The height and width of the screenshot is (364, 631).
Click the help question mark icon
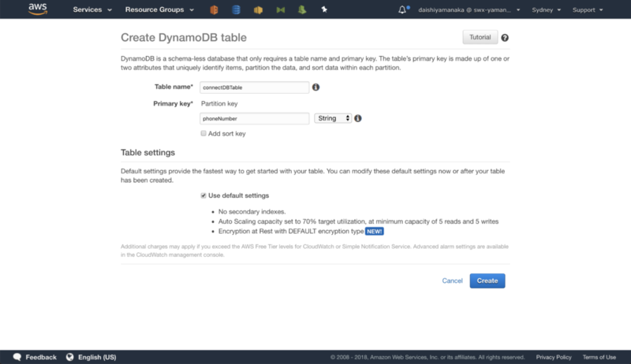(505, 38)
